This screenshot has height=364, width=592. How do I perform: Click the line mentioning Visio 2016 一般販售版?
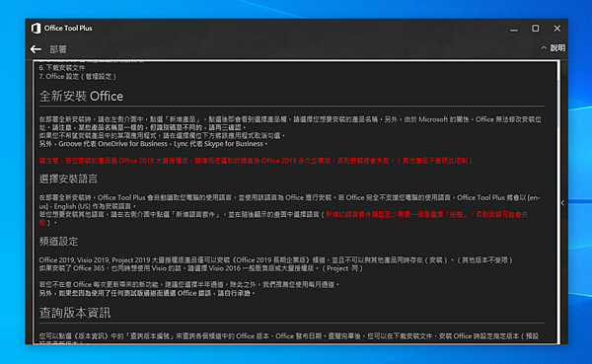coord(201,268)
